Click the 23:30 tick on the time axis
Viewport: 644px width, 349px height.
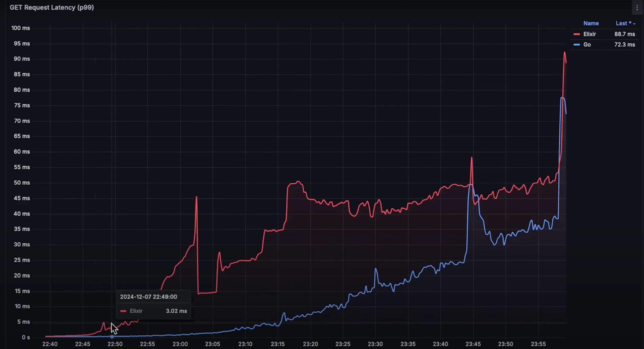375,344
